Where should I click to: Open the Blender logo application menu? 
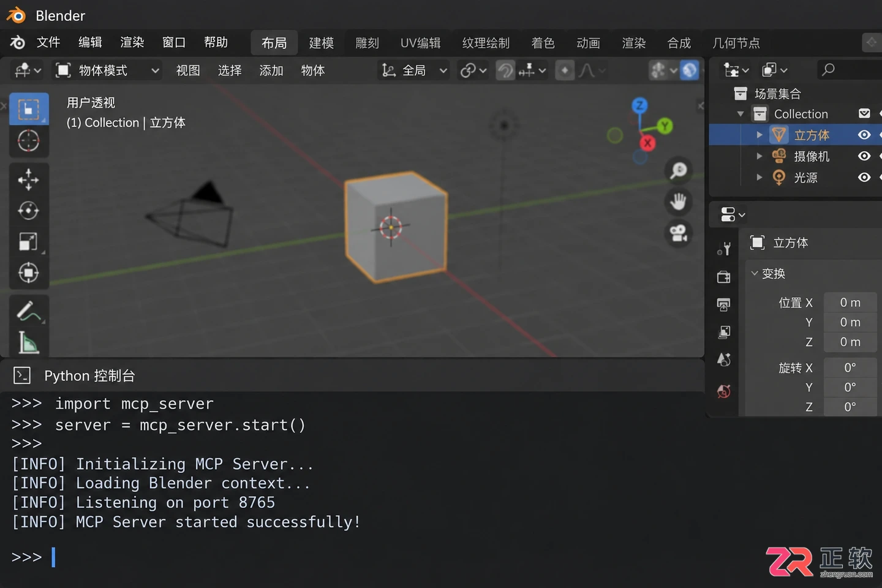(x=18, y=42)
